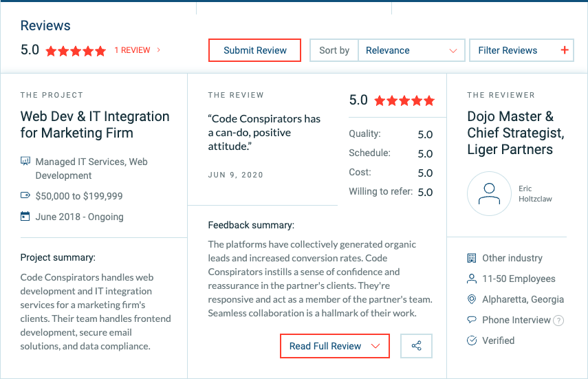Click the services presentation icon
588x379 pixels.
click(25, 162)
